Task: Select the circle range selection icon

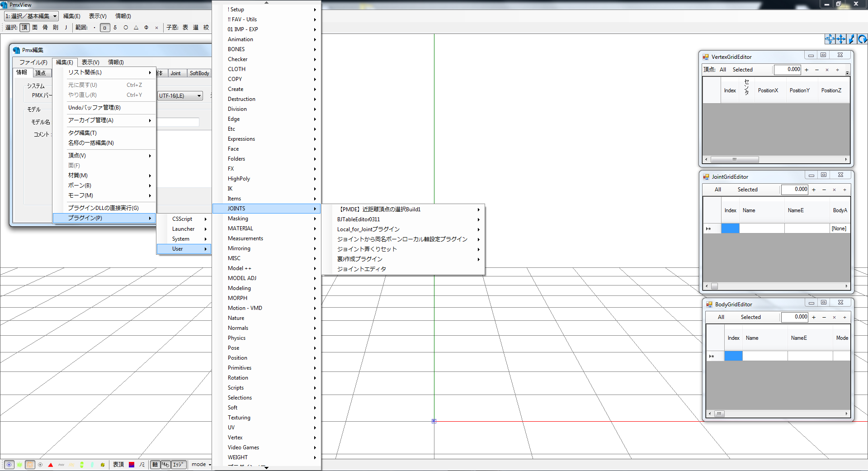Action: coord(126,28)
